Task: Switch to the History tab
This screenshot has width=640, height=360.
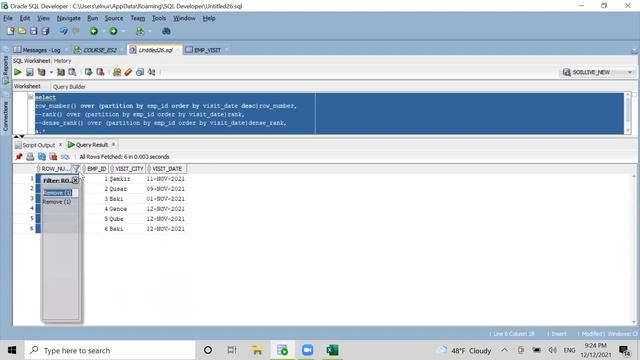Action: [62, 61]
